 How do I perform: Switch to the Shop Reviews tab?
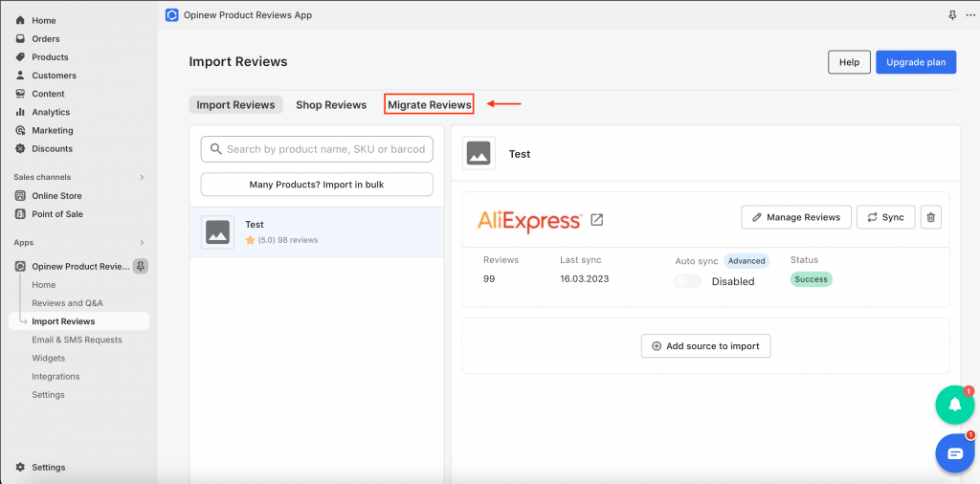click(331, 105)
